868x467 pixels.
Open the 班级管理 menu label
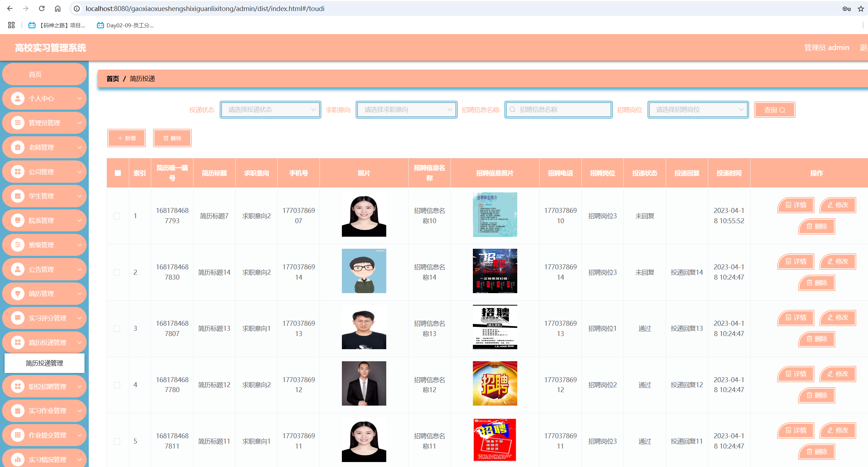pos(41,245)
